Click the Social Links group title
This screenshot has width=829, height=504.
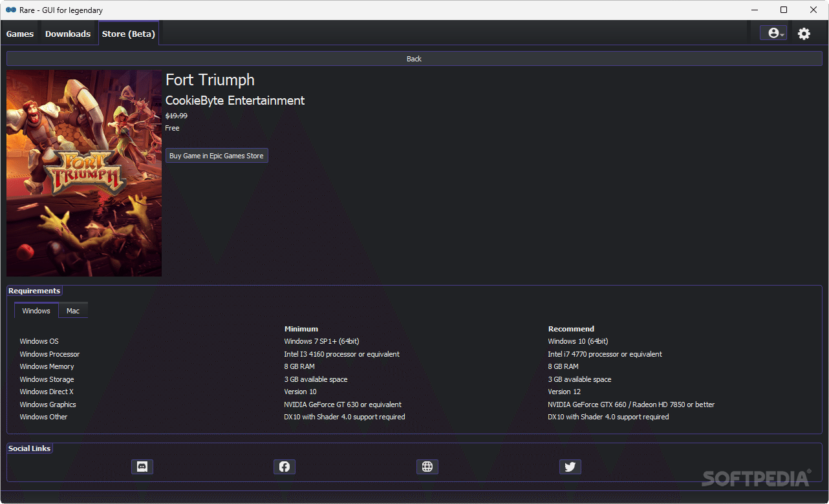(x=30, y=448)
